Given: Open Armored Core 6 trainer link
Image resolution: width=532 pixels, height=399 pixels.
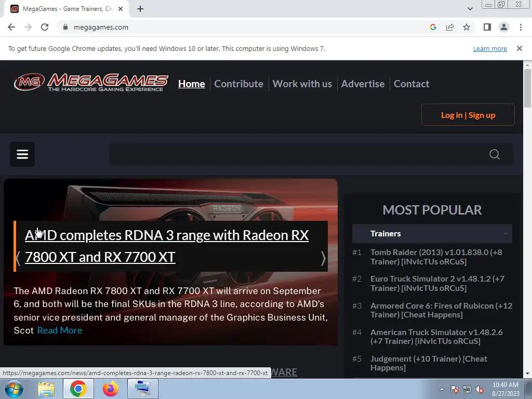Looking at the screenshot, I should (441, 310).
